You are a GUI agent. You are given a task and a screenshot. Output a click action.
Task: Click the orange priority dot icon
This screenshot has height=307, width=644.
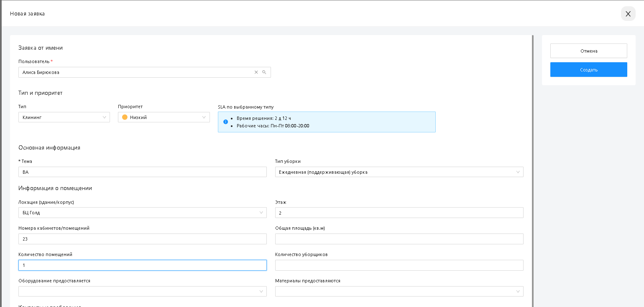click(125, 117)
